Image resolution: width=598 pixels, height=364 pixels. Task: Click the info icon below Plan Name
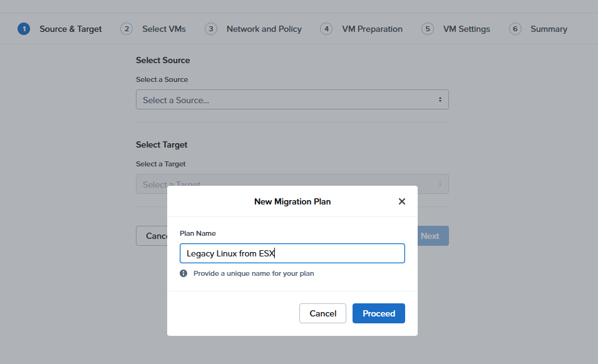pyautogui.click(x=183, y=273)
